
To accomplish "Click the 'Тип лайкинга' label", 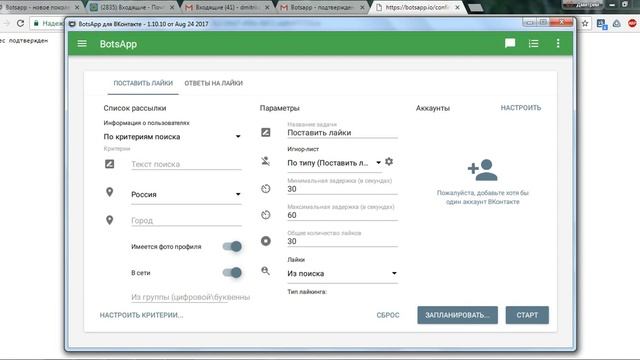I will 307,292.
